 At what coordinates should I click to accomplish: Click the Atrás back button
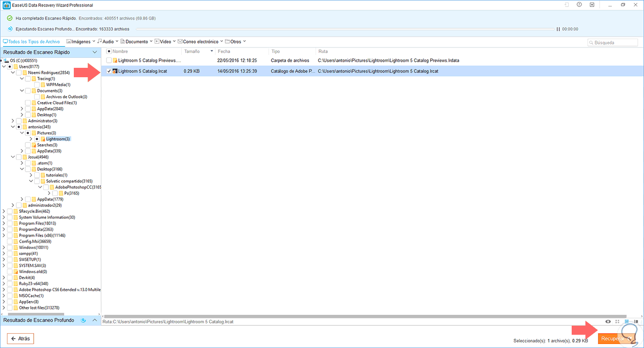click(20, 339)
